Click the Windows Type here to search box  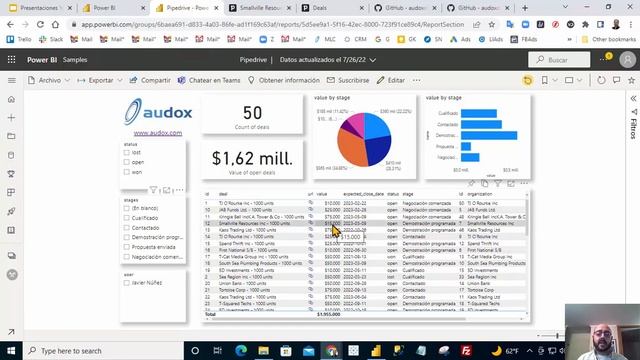click(104, 351)
